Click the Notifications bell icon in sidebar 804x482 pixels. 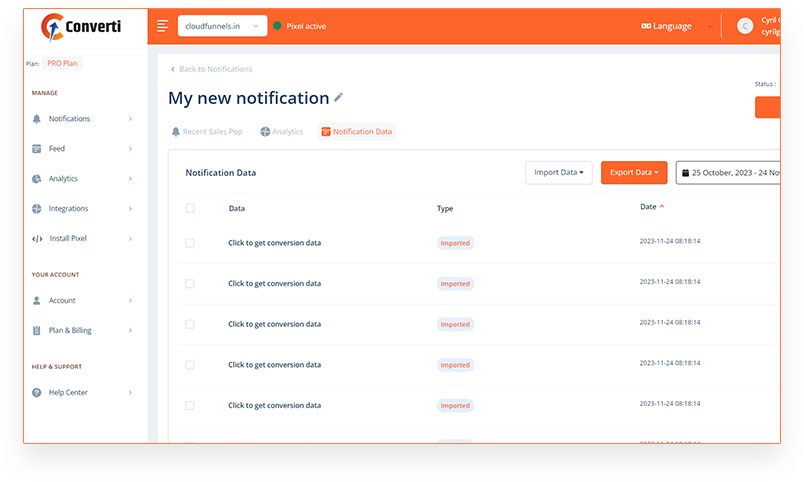36,119
